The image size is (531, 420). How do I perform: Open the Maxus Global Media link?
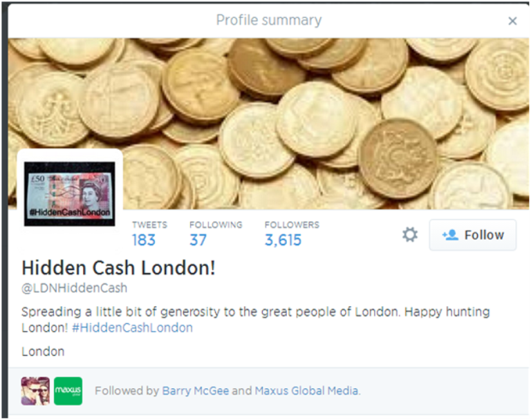pos(307,391)
